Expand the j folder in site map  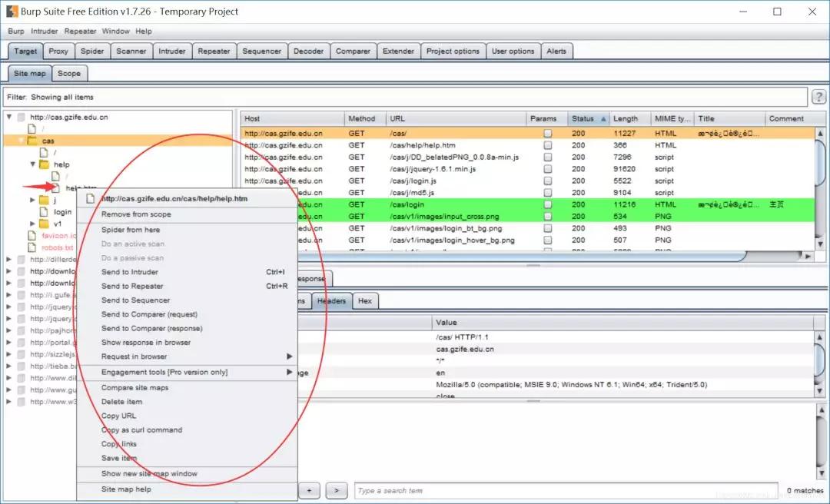(33, 200)
